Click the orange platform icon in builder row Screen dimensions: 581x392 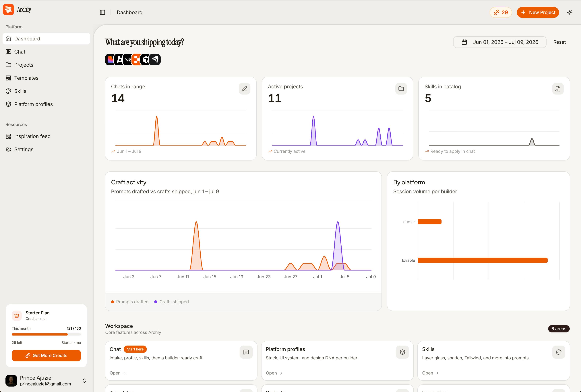click(x=136, y=60)
